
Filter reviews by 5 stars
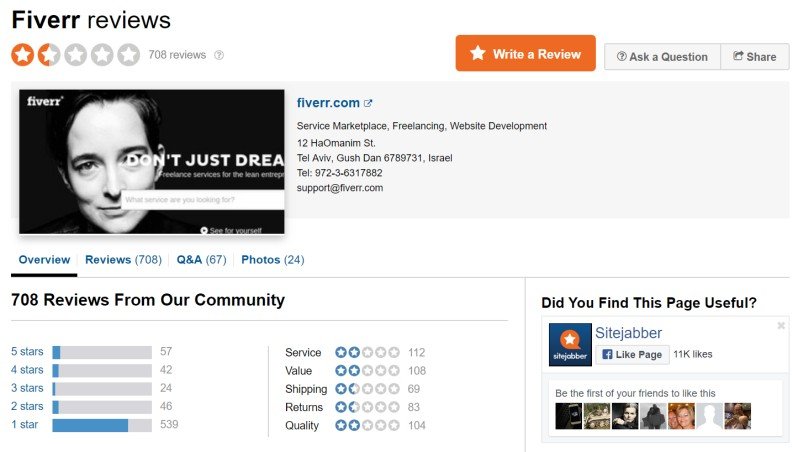click(28, 351)
